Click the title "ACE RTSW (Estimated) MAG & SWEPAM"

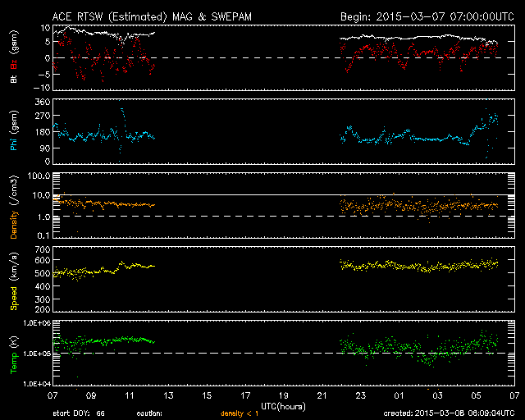tap(152, 16)
